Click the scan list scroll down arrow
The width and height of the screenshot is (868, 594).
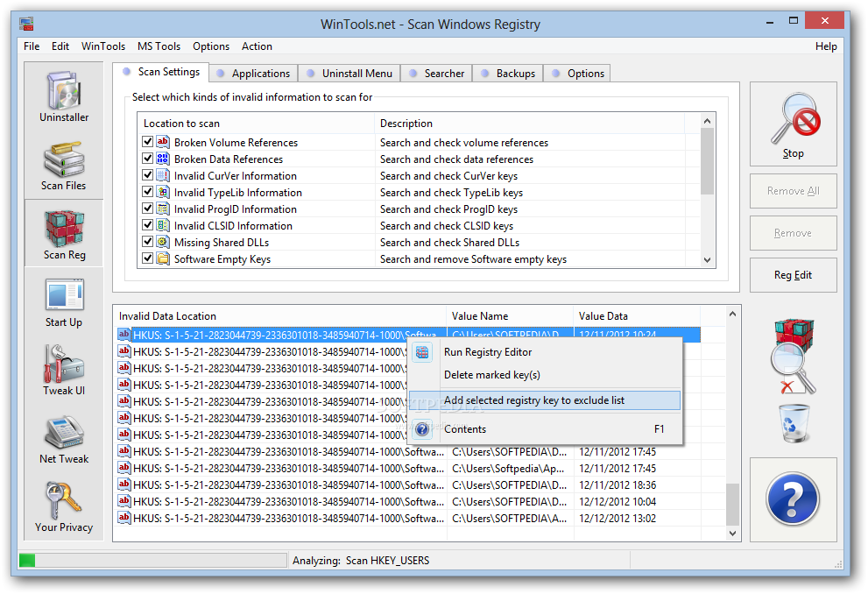[x=707, y=259]
